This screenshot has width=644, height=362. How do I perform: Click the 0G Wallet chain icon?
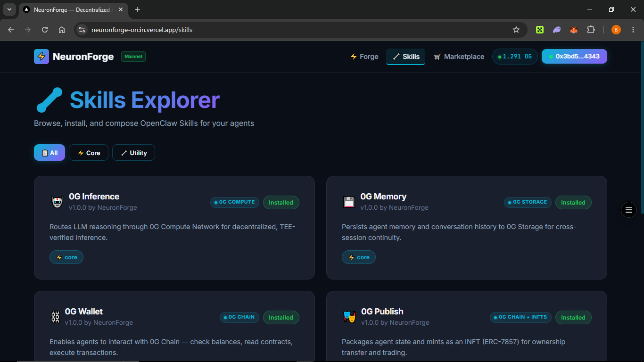55,317
